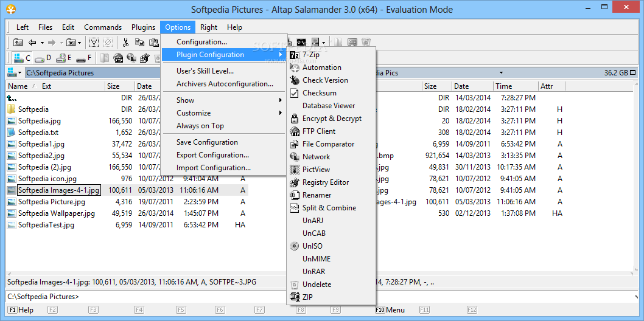The height and width of the screenshot is (321, 644).
Task: Choose Configuration... from Options menu
Action: 223,42
